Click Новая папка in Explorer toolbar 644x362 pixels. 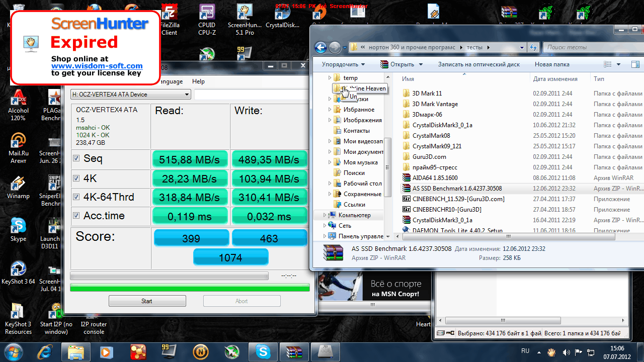[x=552, y=64]
